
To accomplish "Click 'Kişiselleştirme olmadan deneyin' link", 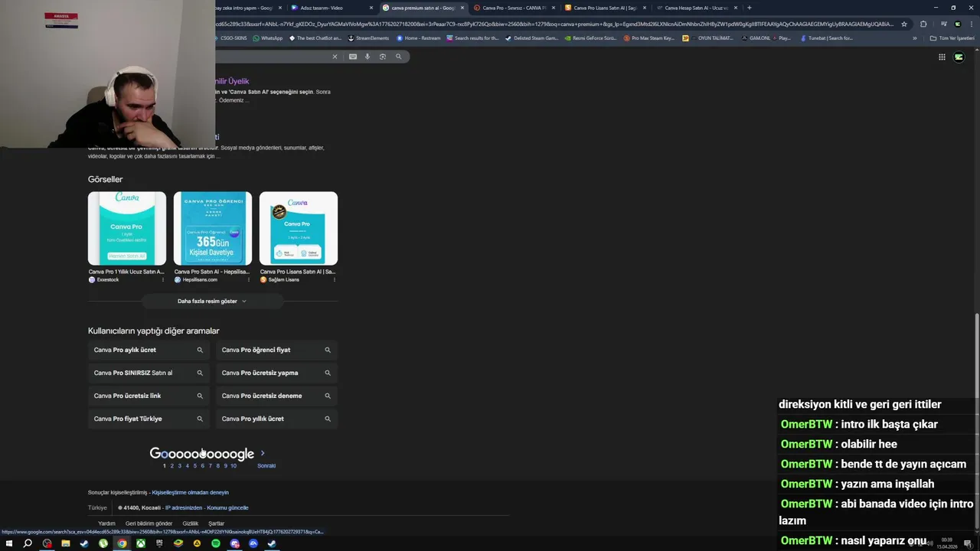I will (x=190, y=493).
